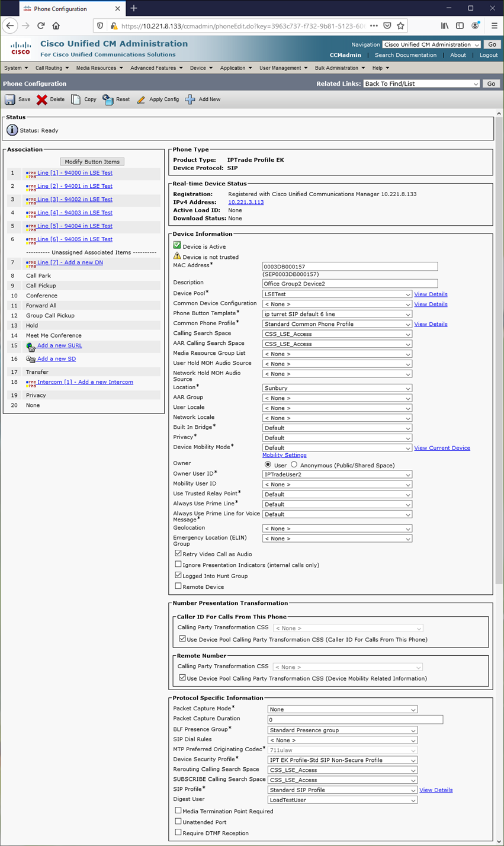Check the Remote Device checkbox
Image resolution: width=504 pixels, height=846 pixels.
178,587
